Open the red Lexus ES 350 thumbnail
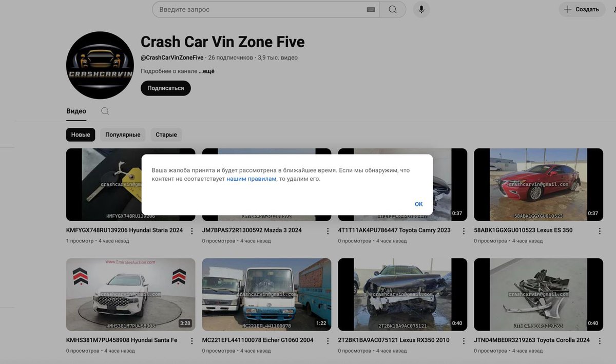616x364 pixels. (538, 185)
